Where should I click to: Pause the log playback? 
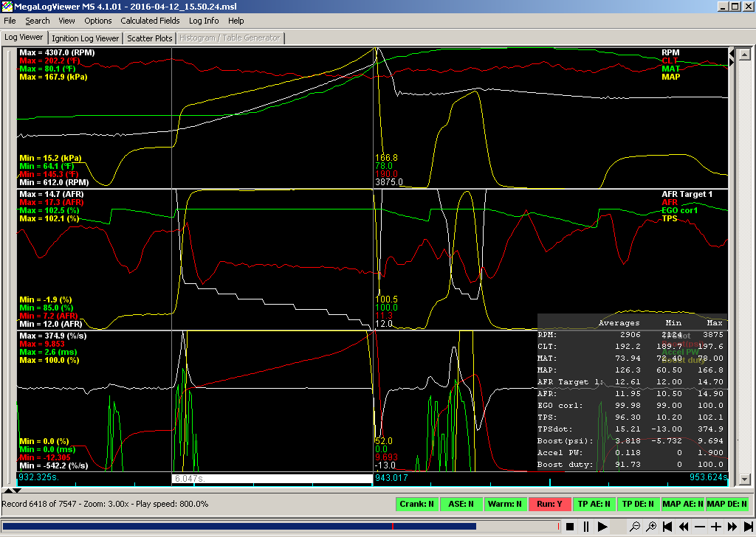click(x=585, y=527)
